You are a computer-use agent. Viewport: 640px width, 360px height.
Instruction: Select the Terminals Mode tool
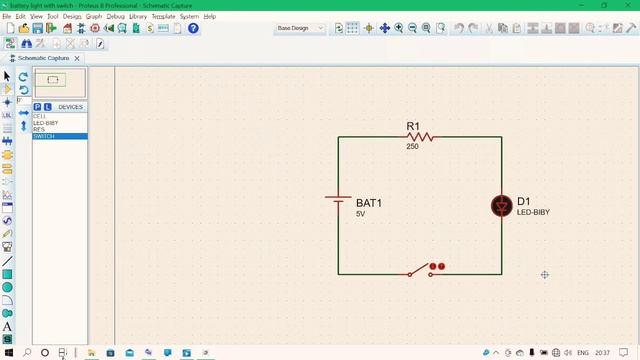pyautogui.click(x=7, y=168)
